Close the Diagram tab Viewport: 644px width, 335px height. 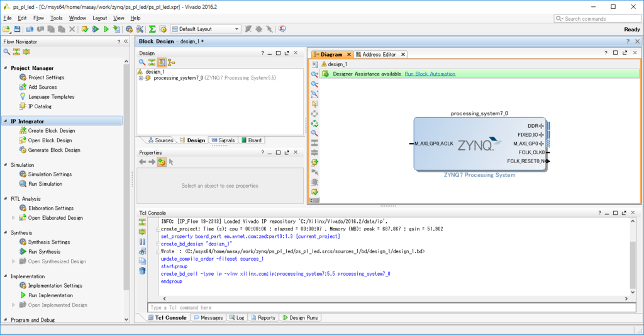[348, 54]
